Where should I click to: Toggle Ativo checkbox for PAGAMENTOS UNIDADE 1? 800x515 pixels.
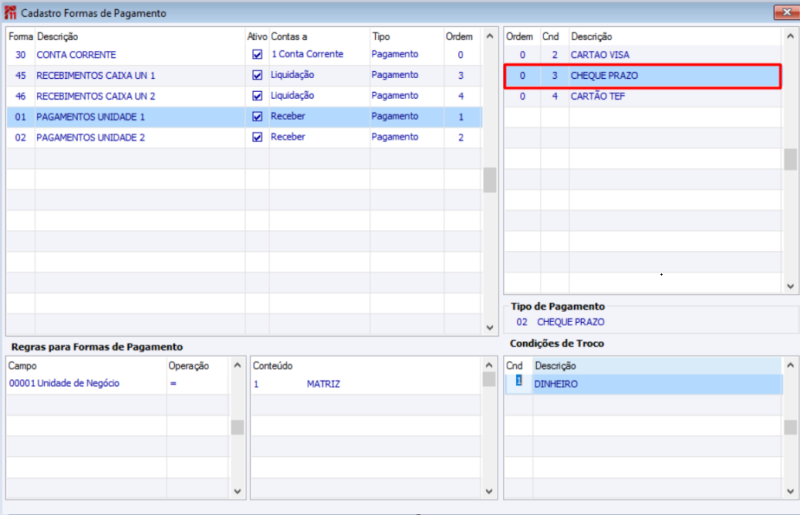pyautogui.click(x=257, y=116)
